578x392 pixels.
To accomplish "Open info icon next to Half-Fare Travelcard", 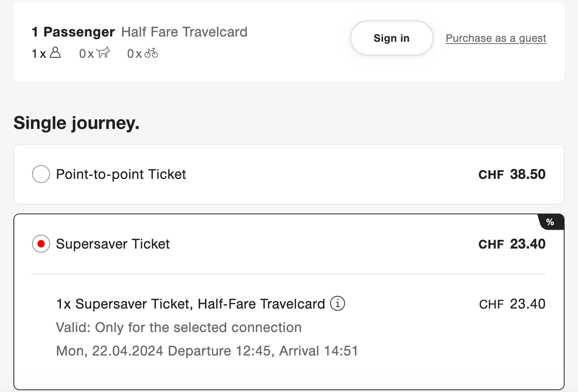I will (x=338, y=304).
